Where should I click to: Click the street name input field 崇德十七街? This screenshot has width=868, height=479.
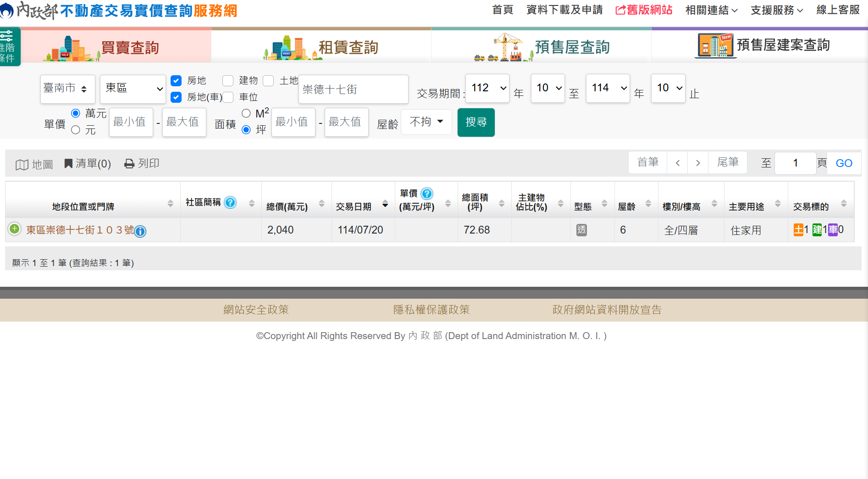353,89
